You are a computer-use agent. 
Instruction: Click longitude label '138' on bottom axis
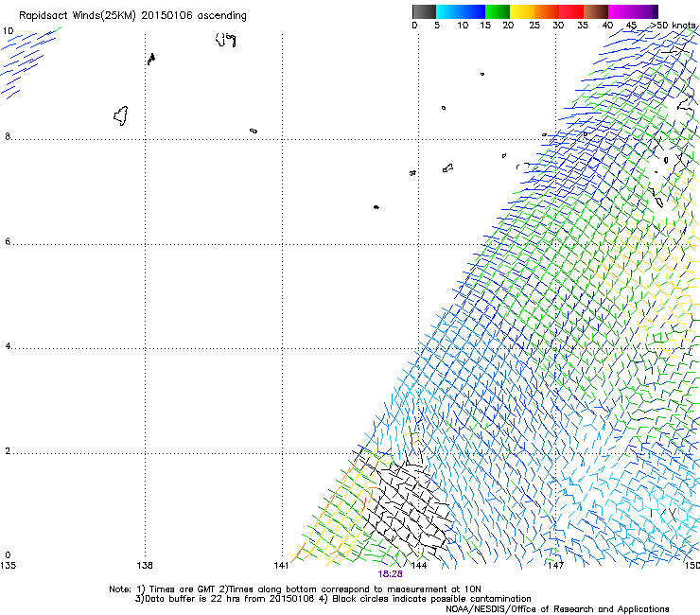[145, 566]
